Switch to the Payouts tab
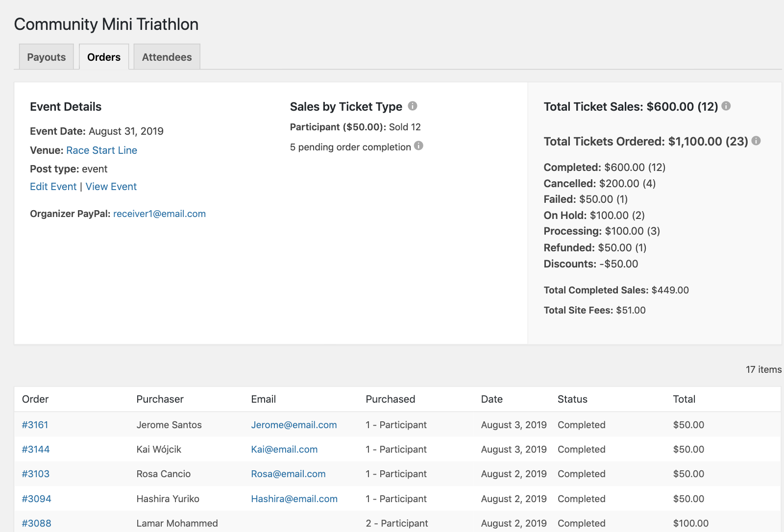Image resolution: width=784 pixels, height=532 pixels. 46,57
